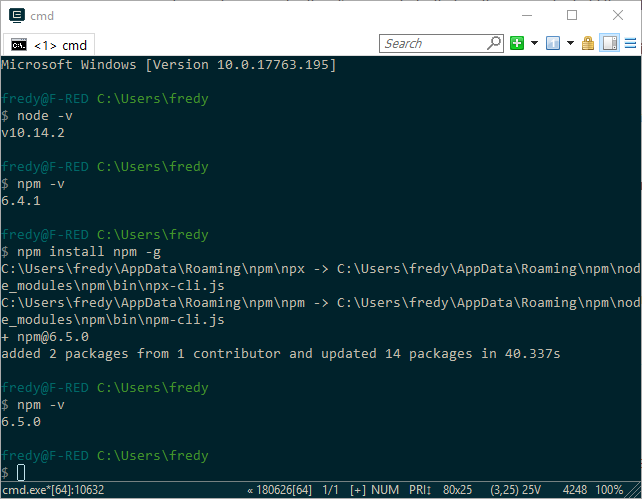Expand the console list dropdown arrow

click(570, 43)
